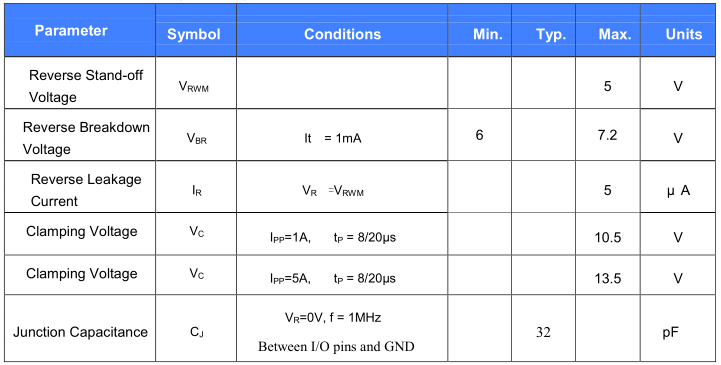This screenshot has height=365, width=721.
Task: Click the Parameter column header
Action: click(80, 30)
